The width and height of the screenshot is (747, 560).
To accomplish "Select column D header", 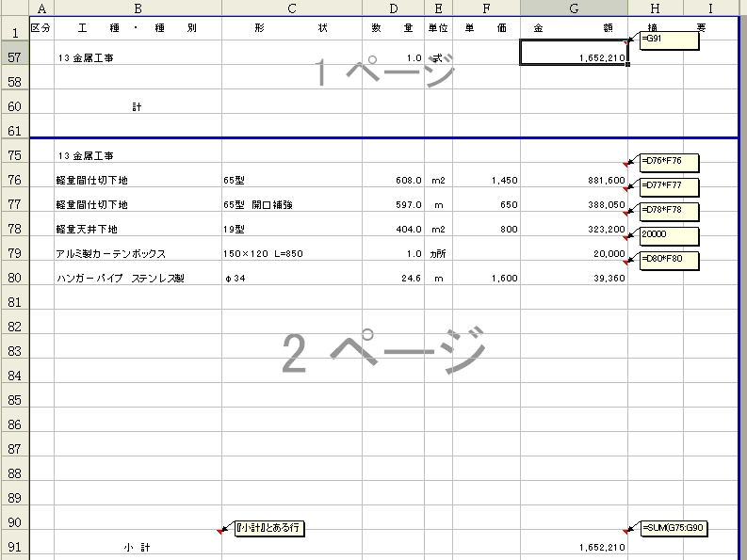I will (393, 8).
